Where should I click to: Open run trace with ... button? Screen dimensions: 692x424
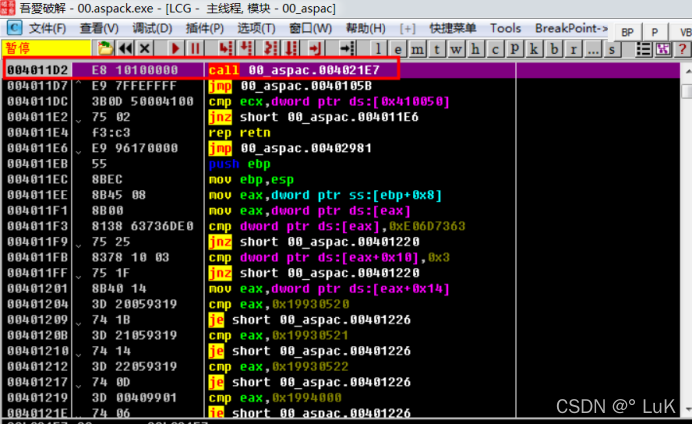click(x=593, y=49)
